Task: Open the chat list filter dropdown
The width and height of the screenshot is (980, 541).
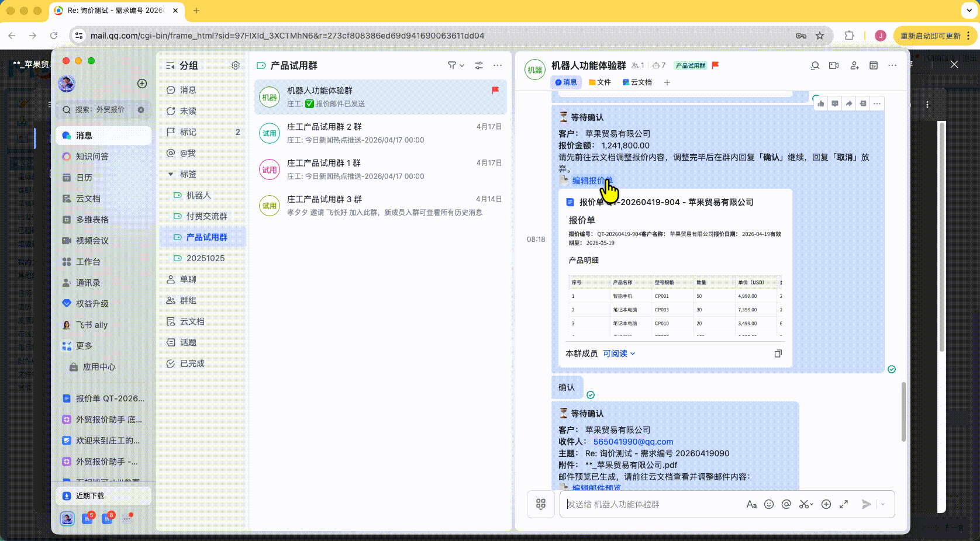Action: pos(456,65)
